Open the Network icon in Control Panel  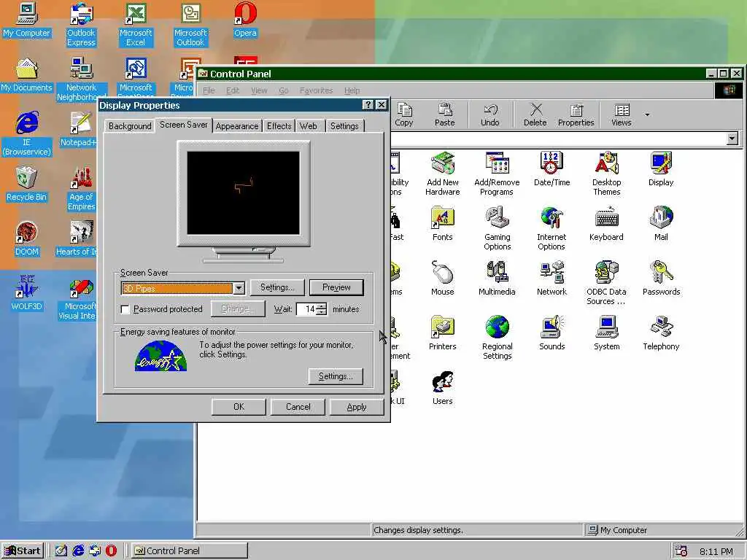click(551, 278)
